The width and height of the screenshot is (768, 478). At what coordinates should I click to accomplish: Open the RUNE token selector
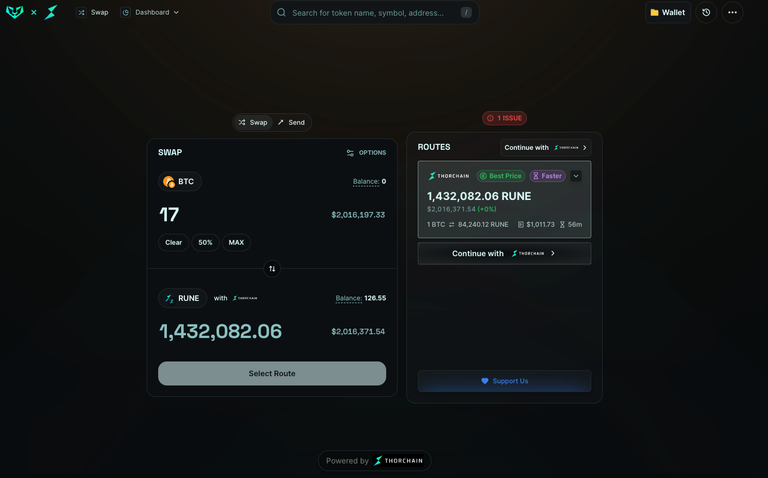pyautogui.click(x=182, y=298)
